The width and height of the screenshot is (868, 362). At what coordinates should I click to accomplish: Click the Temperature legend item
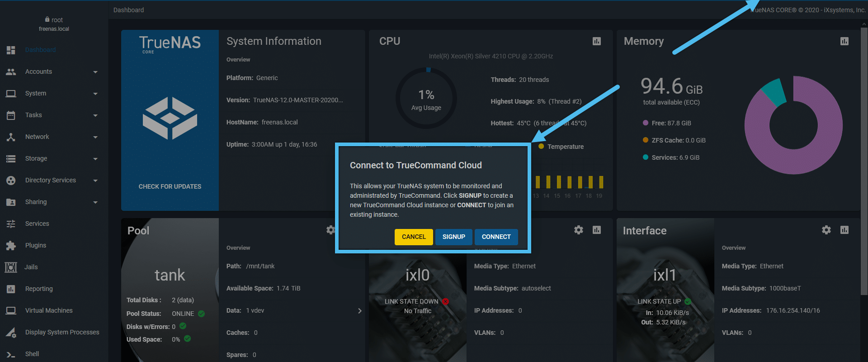[561, 147]
